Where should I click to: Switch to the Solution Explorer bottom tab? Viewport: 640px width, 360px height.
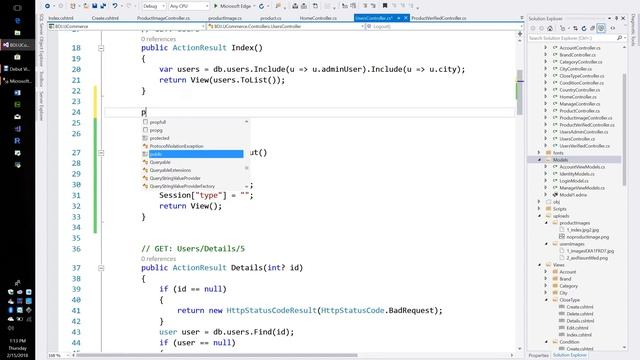[x=570, y=356]
